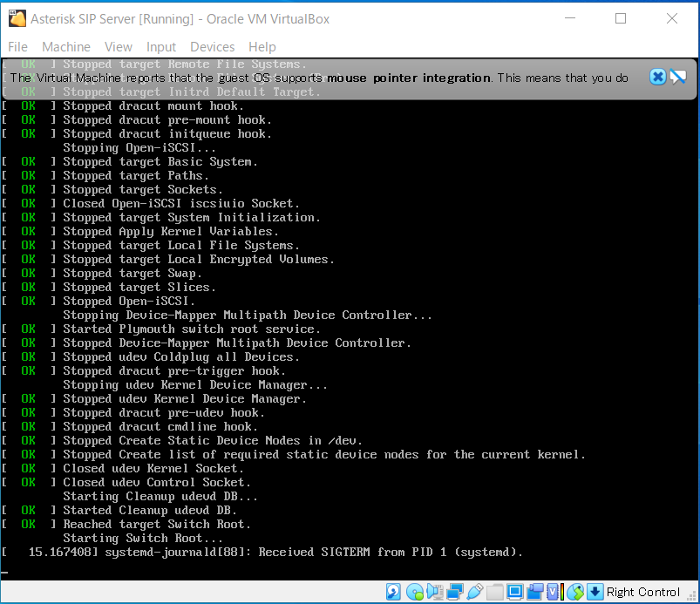
Task: Open the Devices menu
Action: pyautogui.click(x=213, y=47)
